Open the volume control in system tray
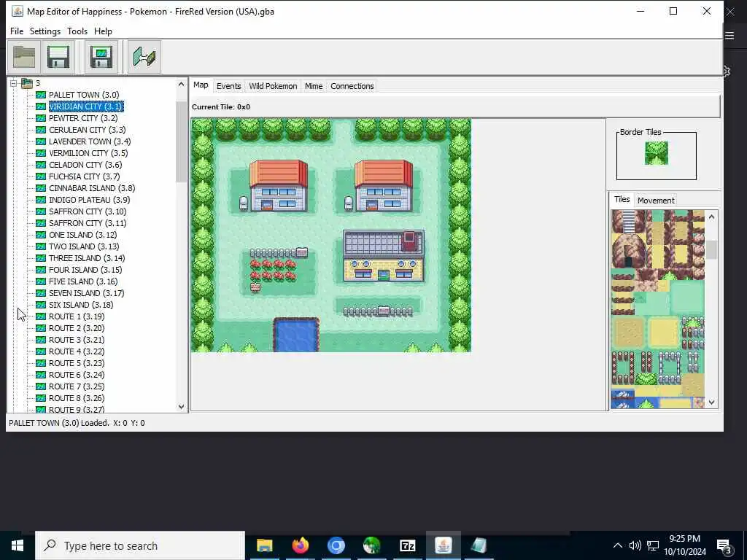This screenshot has width=747, height=560. click(635, 545)
